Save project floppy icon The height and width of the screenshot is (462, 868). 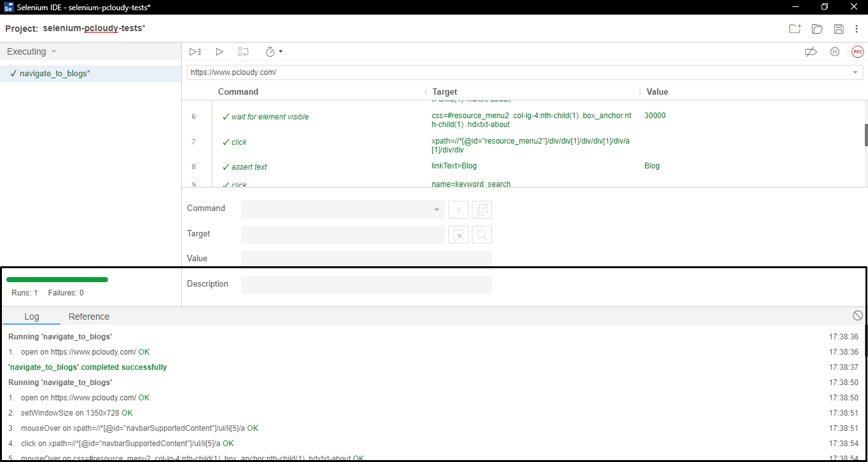(839, 29)
